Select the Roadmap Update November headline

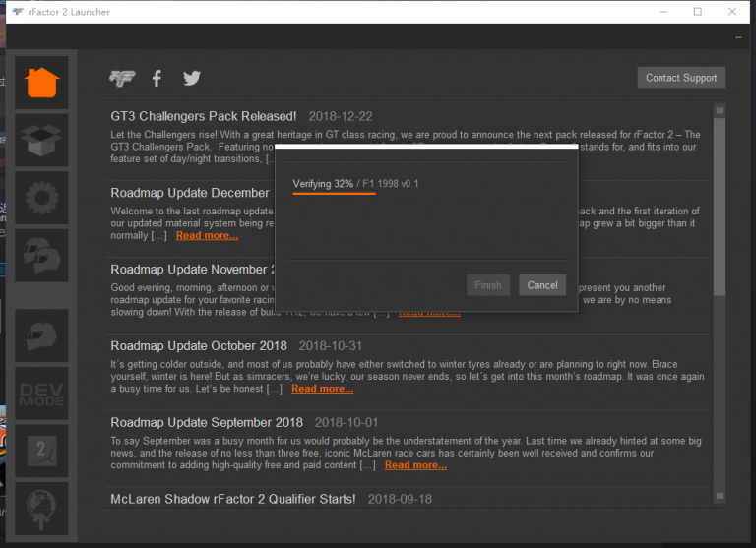pos(192,270)
